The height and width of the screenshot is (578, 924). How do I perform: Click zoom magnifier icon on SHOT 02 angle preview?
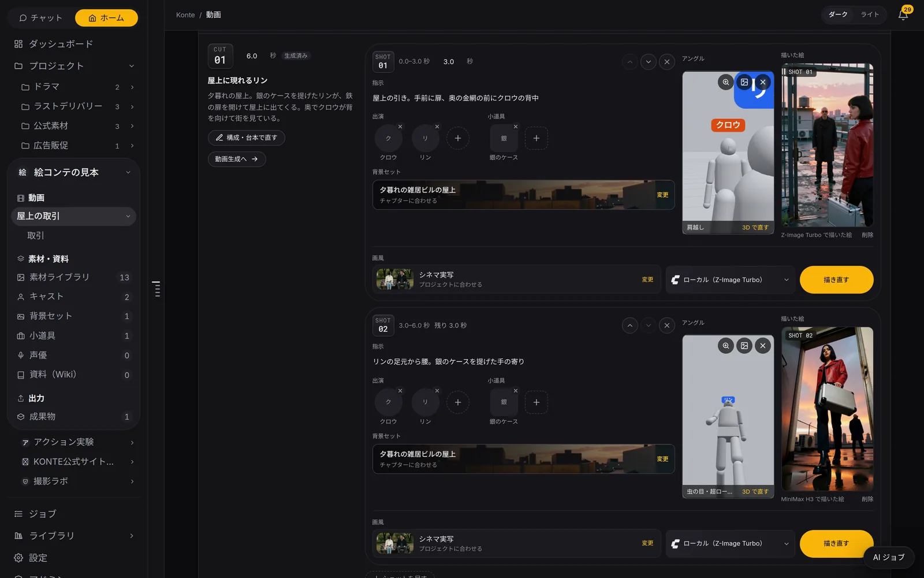(726, 346)
